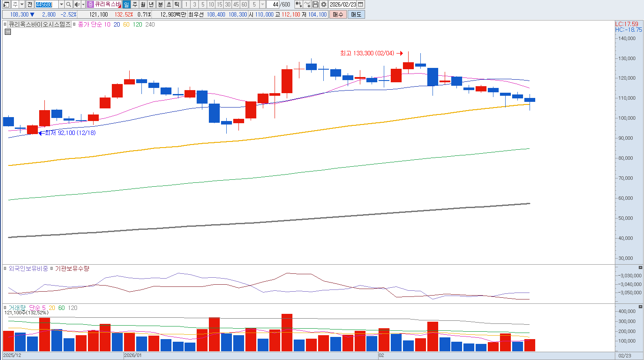644x360 pixels.
Task: Click the red 매수 buy button
Action: coord(338,14)
